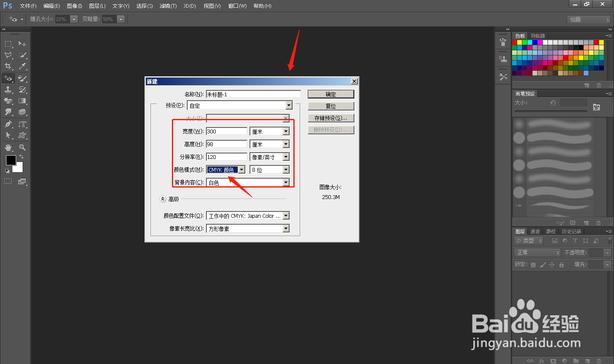Open the 图像(I) menu
The height and width of the screenshot is (364, 614).
point(75,6)
